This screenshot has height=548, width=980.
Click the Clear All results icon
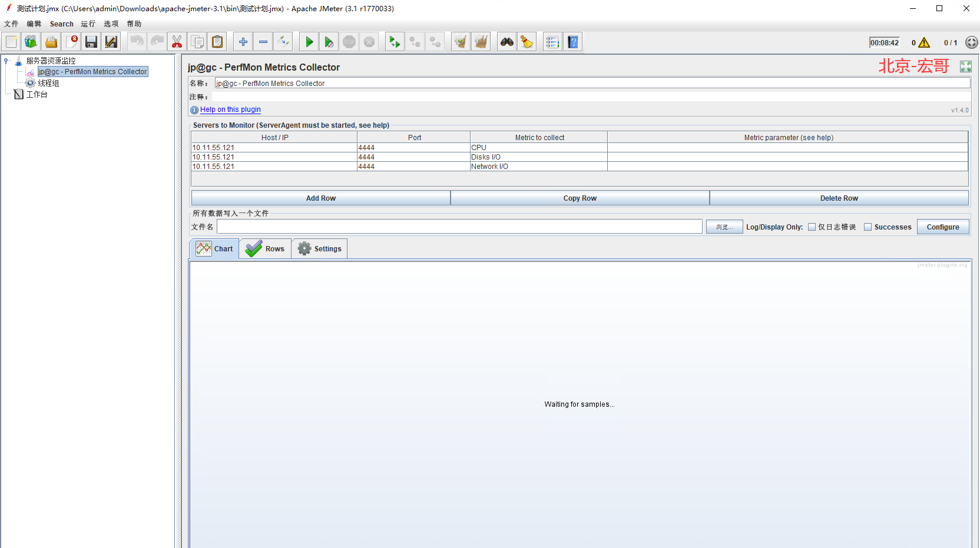(x=481, y=42)
